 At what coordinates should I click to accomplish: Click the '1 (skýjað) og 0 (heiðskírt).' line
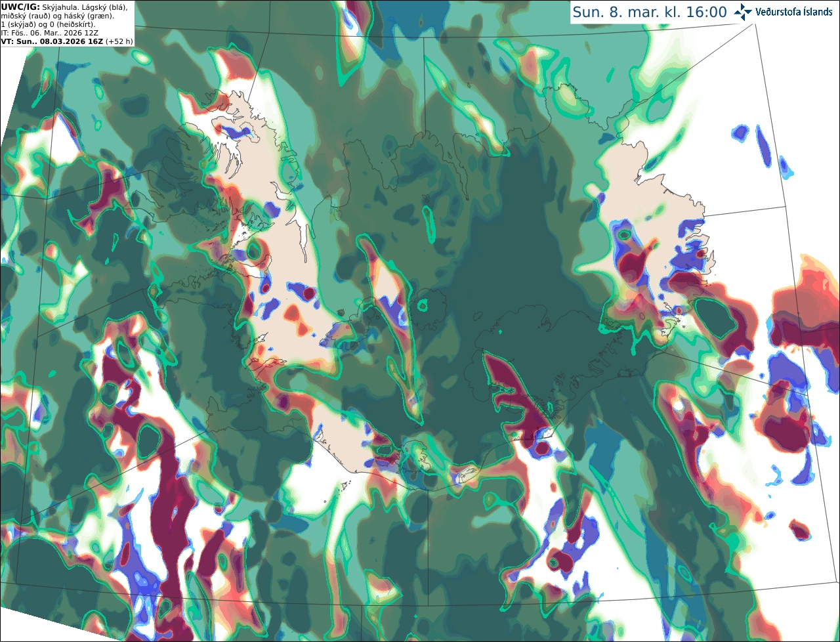coord(49,24)
